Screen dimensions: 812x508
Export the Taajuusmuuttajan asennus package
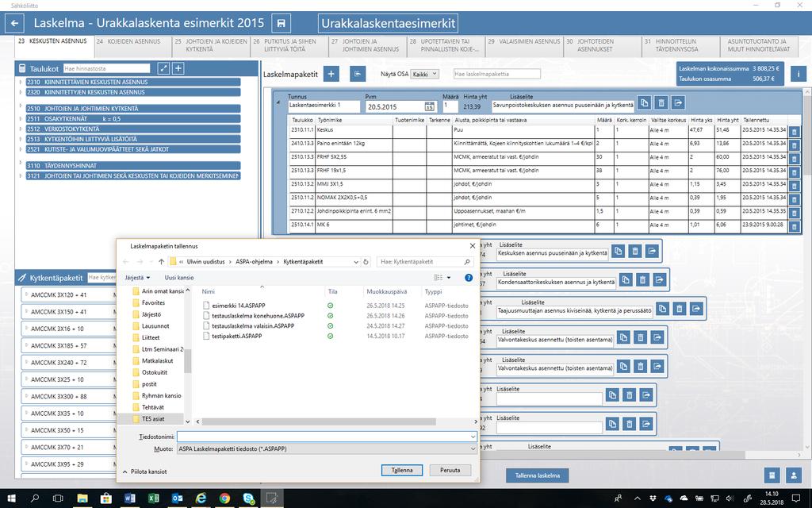[x=696, y=309]
